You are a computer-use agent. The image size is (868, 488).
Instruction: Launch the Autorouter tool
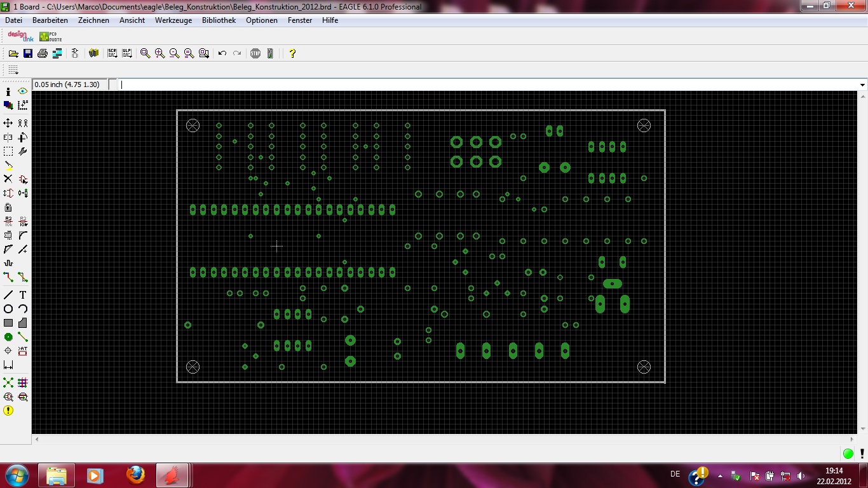click(23, 383)
